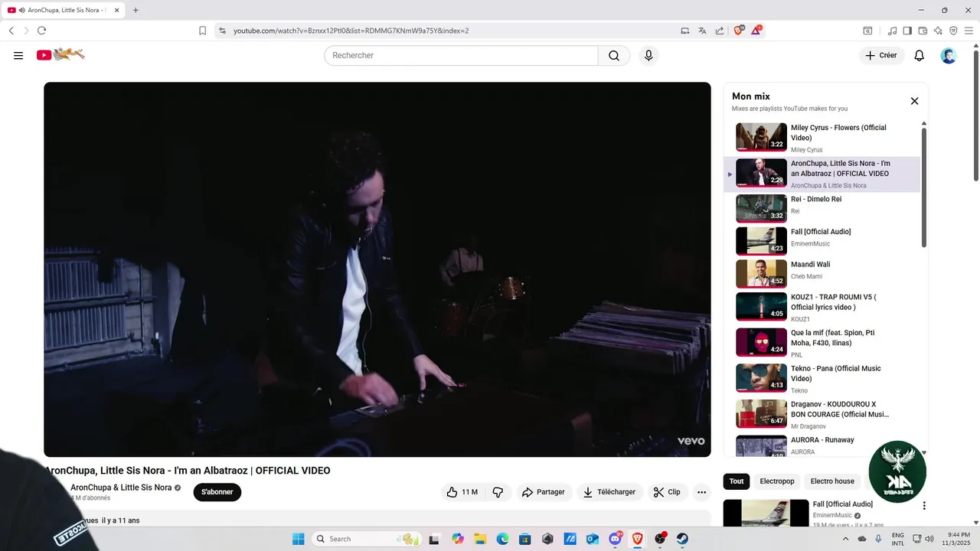Screen dimensions: 980x551
Task: Select the Electropop filter chip
Action: tap(777, 481)
